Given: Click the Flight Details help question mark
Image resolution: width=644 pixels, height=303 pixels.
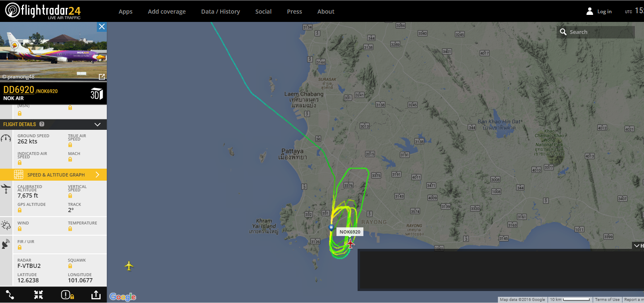Looking at the screenshot, I should 42,124.
